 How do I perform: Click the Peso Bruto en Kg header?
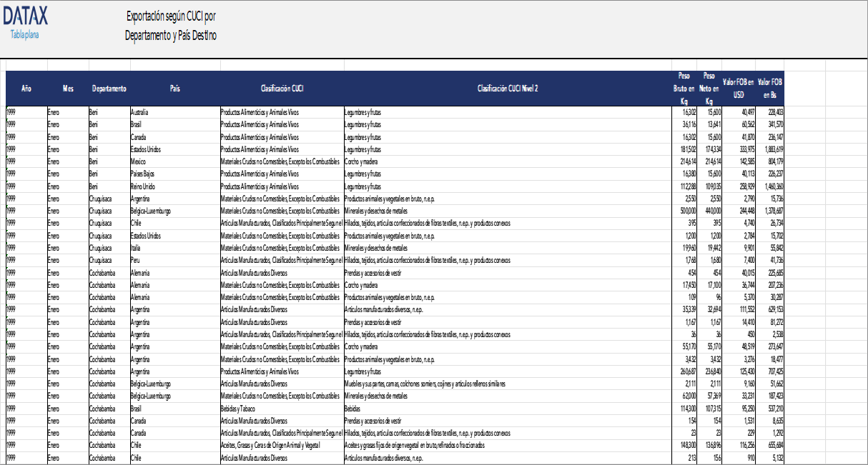click(684, 89)
